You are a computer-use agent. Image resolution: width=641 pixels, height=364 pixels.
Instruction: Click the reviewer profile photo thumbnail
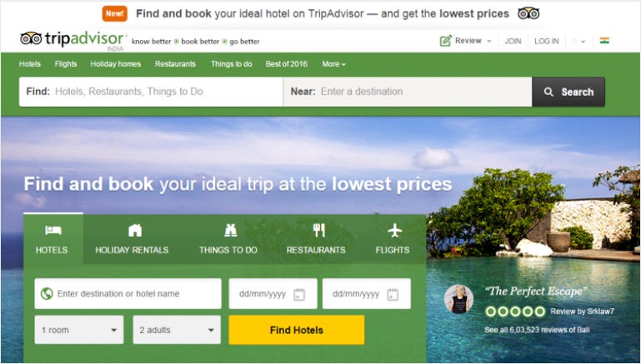[458, 299]
